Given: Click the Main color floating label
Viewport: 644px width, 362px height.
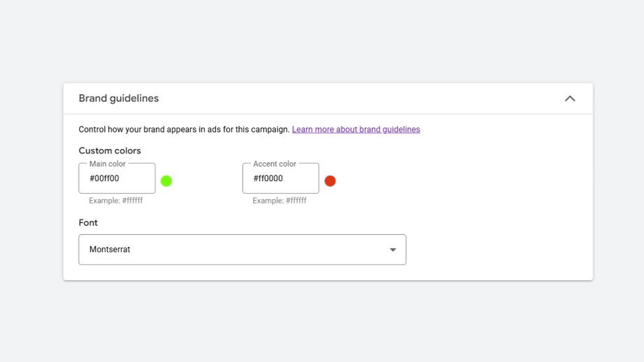Looking at the screenshot, I should coord(107,164).
